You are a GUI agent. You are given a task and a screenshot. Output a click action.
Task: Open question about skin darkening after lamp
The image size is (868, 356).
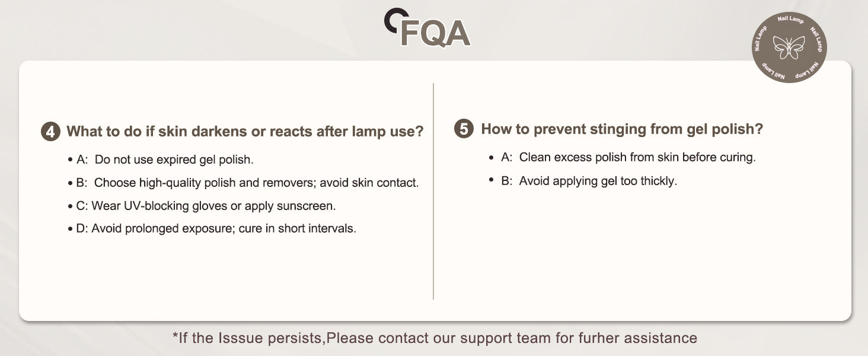(245, 131)
